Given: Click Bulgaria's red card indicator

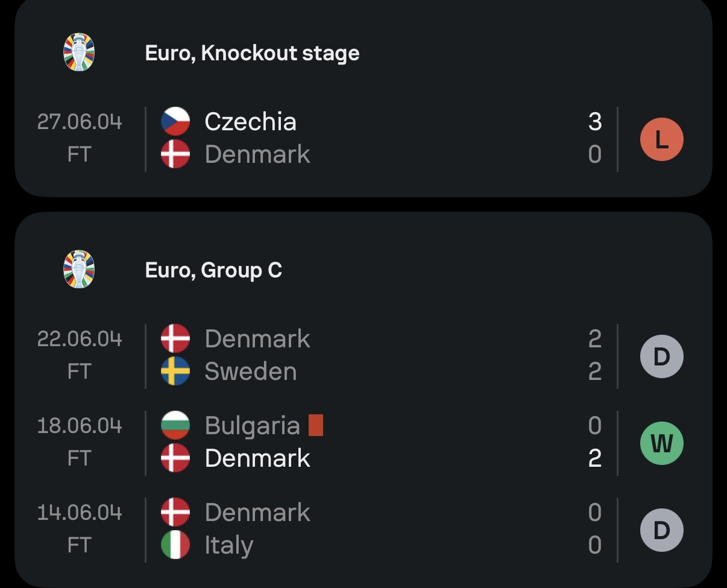Looking at the screenshot, I should pyautogui.click(x=316, y=425).
